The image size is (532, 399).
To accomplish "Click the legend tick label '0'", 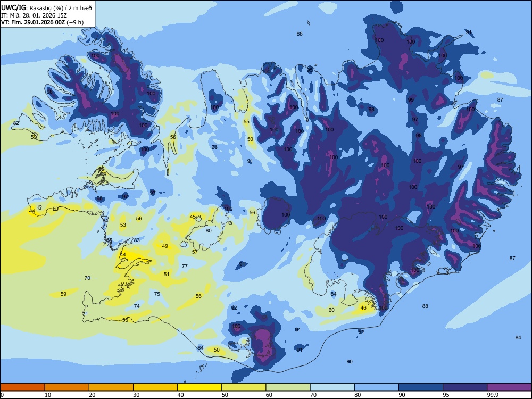I will 2,395.
